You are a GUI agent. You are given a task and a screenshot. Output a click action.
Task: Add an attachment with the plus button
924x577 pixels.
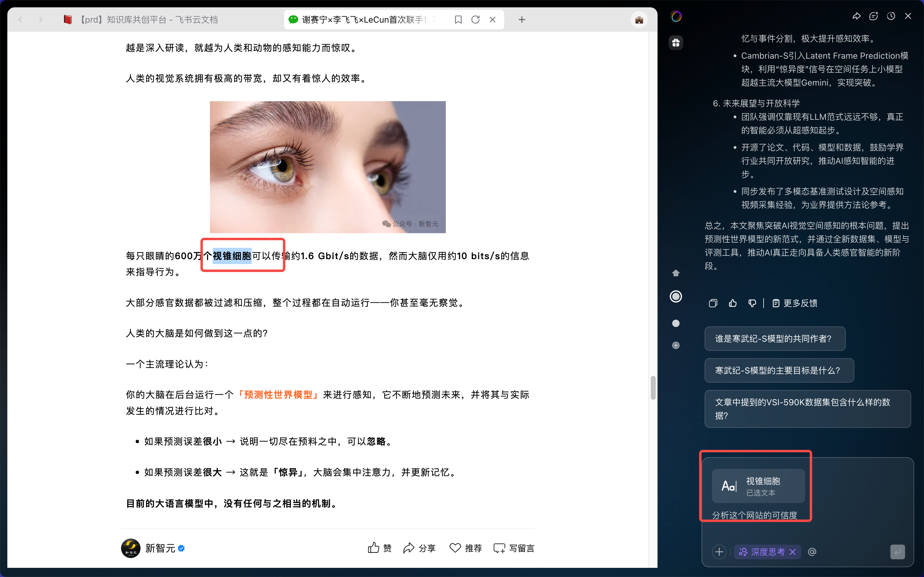[719, 552]
